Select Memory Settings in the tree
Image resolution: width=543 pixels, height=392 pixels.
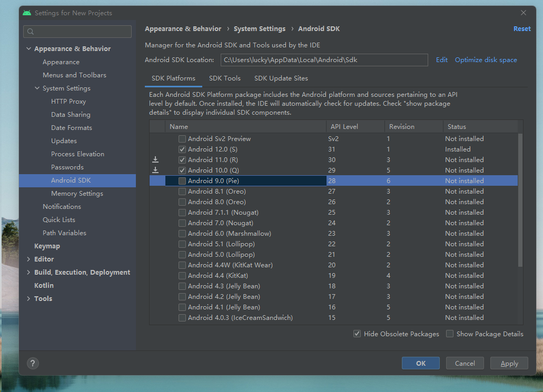tap(77, 194)
